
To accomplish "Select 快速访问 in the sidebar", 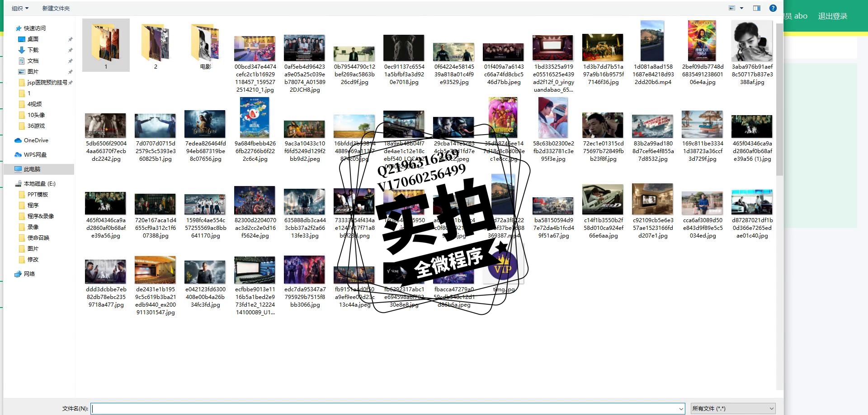I will tap(34, 28).
